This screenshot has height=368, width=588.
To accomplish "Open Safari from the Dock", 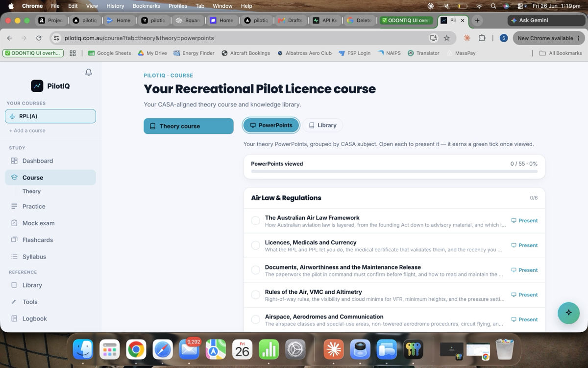I will (163, 350).
